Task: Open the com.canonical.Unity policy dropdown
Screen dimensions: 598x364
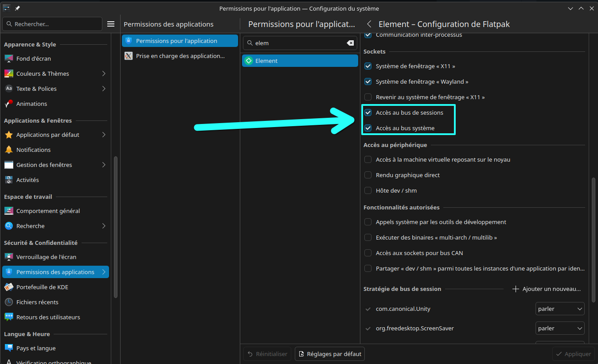Action: [x=560, y=309]
